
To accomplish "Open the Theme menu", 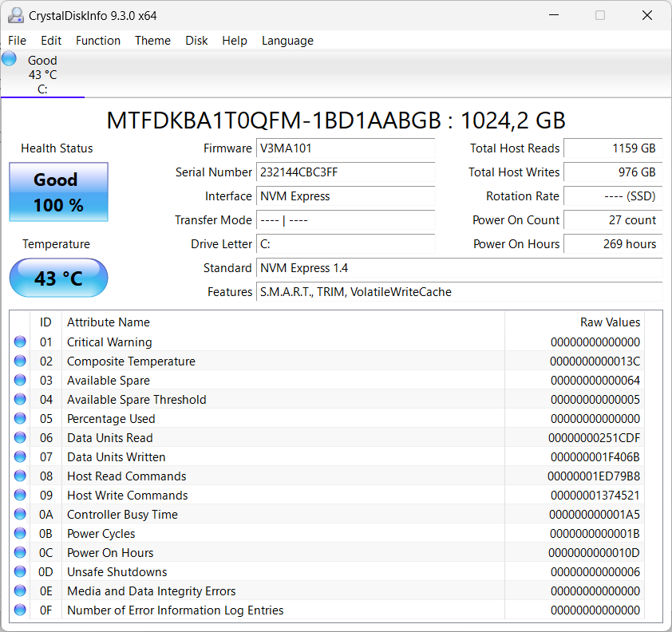I will [152, 41].
